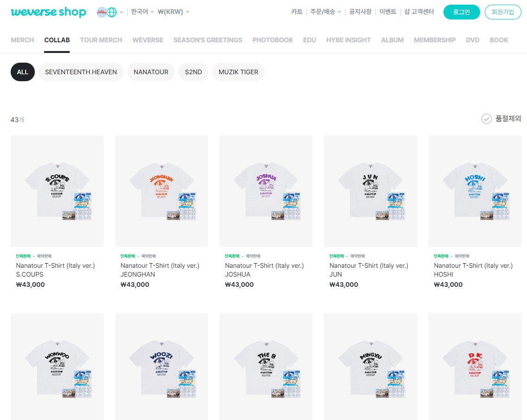Click the 로그인 button
The width and height of the screenshot is (527, 420).
coord(462,12)
